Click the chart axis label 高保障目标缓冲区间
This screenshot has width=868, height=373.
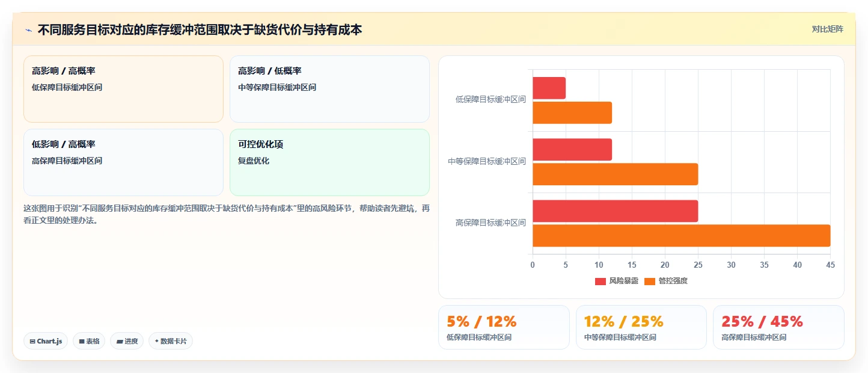491,223
